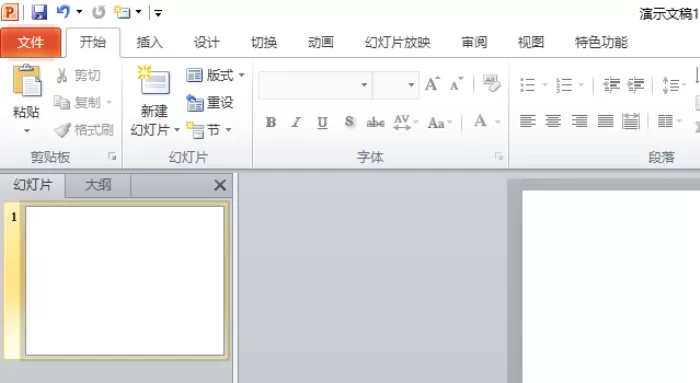Viewport: 700px width, 383px height.
Task: Click the increase list level icon
Action: tap(635, 84)
